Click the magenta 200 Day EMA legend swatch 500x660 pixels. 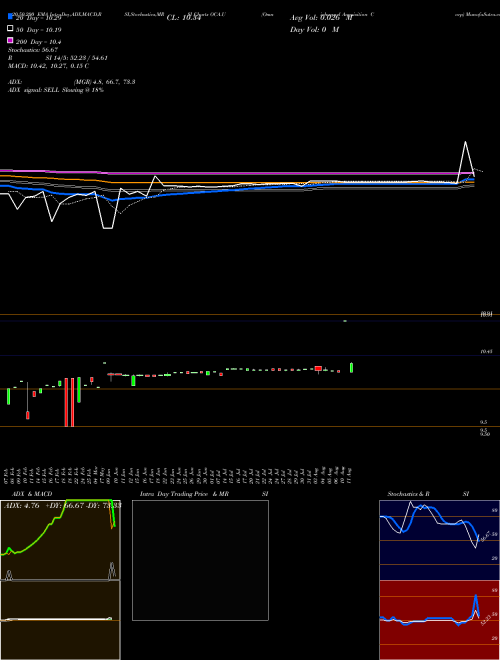pyautogui.click(x=10, y=40)
